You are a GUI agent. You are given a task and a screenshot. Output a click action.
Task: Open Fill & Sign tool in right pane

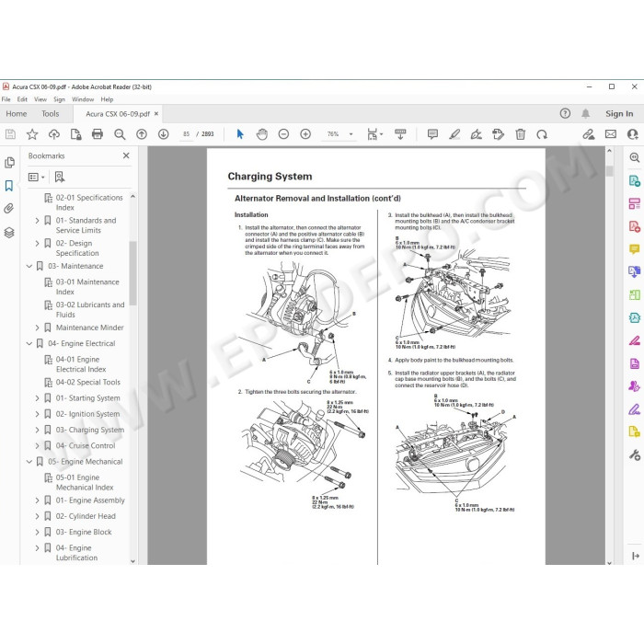(x=634, y=408)
